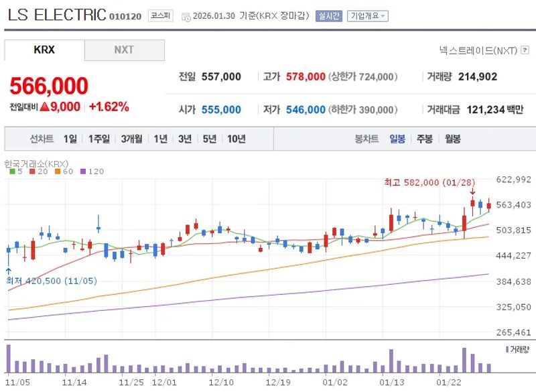Click the 저가 value 546,000
Image resolution: width=536 pixels, height=392 pixels.
[x=306, y=110]
